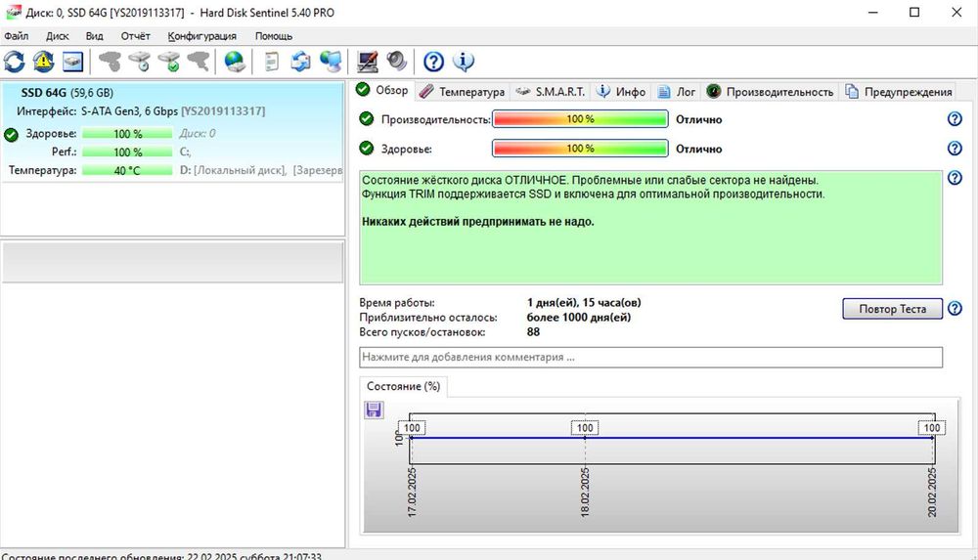Click the info speech bubble toolbar icon
The width and height of the screenshot is (978, 560).
click(x=463, y=62)
